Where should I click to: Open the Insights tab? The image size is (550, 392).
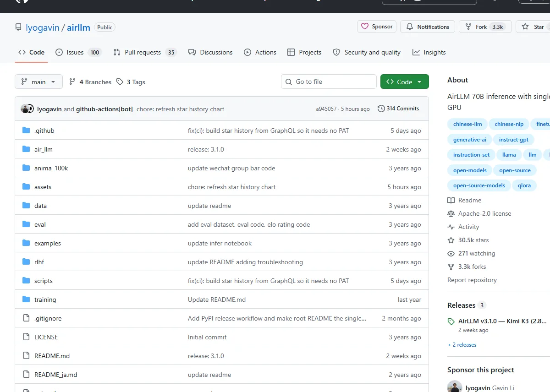(429, 52)
